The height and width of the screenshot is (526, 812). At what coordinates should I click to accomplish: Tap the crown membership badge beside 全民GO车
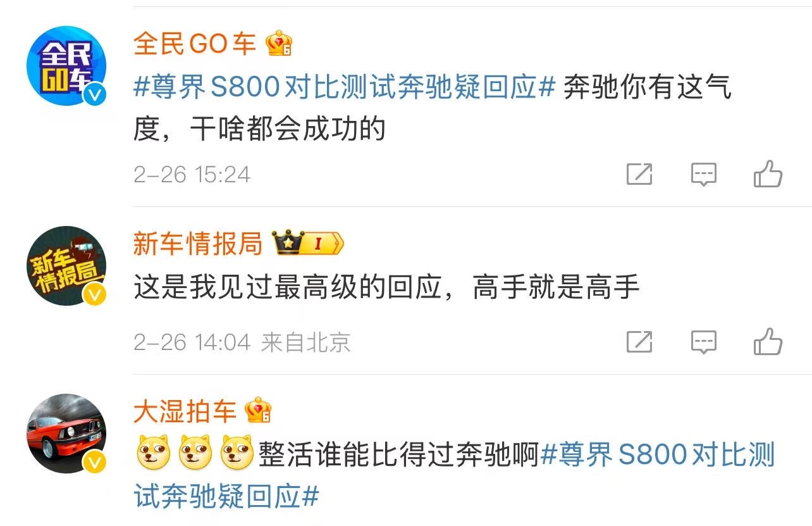click(279, 44)
